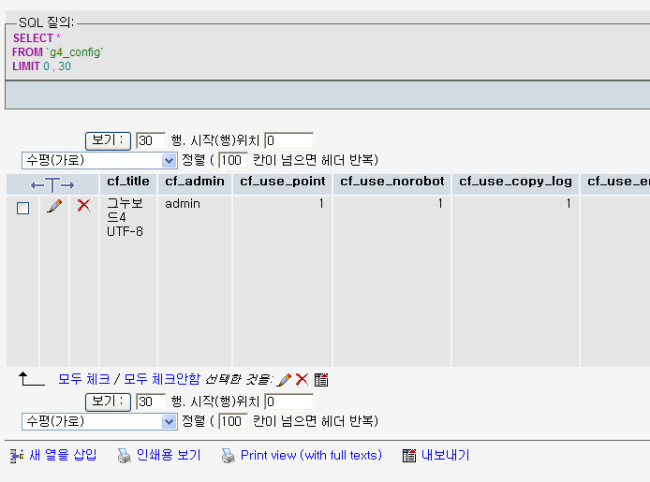Sort by the cf_use_point column header
Screen dimensions: 650x482
coord(283,182)
